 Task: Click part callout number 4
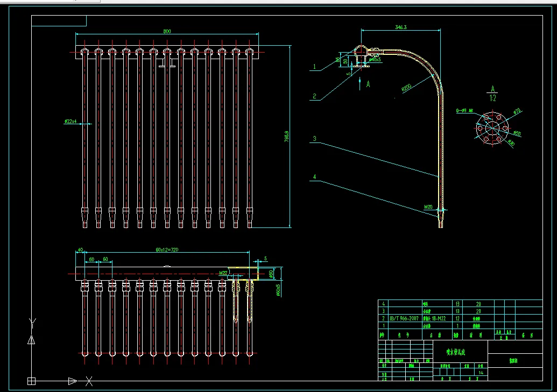click(x=316, y=176)
